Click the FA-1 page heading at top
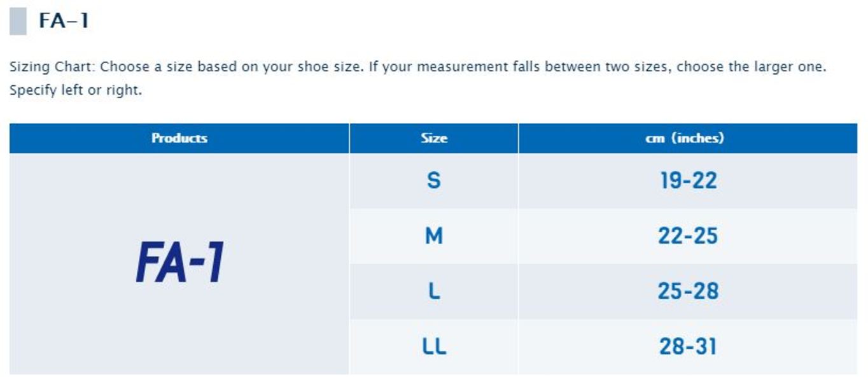Screen dimensions: 868x382 [x=64, y=21]
